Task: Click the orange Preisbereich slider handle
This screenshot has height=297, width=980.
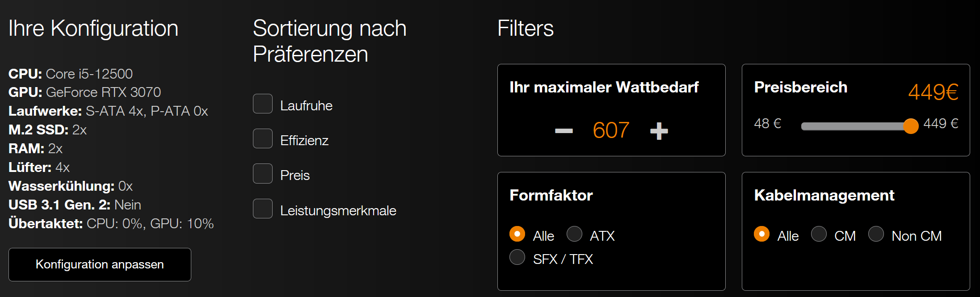Action: pos(911,126)
